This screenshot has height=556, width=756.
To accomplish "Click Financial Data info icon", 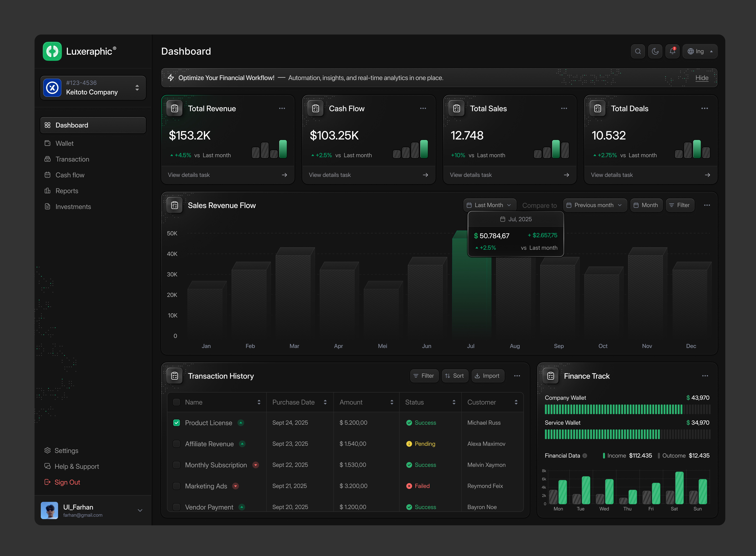I will click(585, 456).
